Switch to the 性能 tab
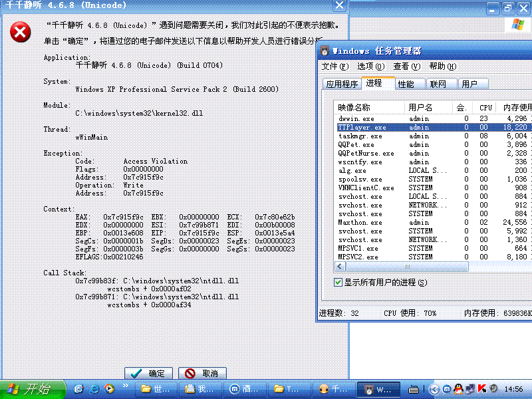The image size is (532, 399). [x=410, y=84]
